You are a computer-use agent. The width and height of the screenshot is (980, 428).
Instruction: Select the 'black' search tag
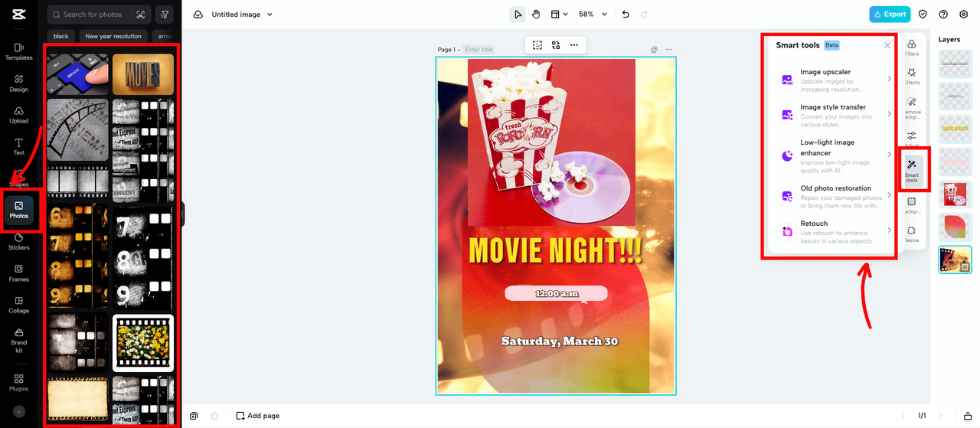pyautogui.click(x=61, y=36)
